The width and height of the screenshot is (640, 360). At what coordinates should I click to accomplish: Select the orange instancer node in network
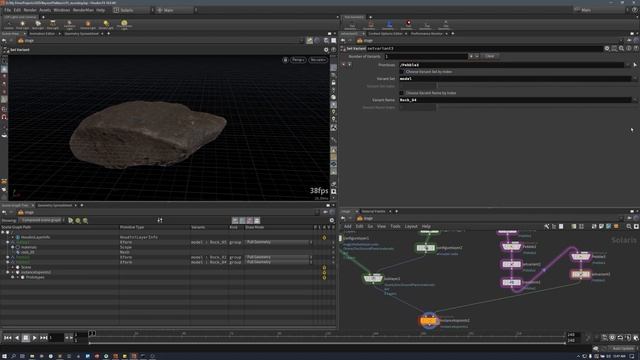point(429,321)
